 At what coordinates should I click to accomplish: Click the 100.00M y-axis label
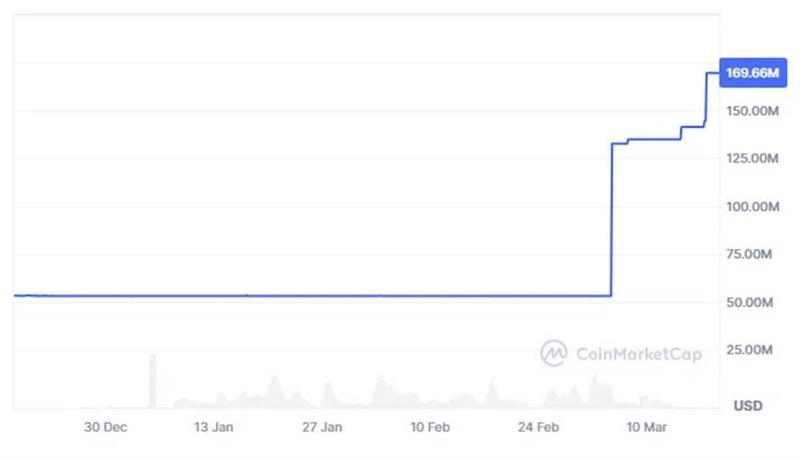pos(749,206)
